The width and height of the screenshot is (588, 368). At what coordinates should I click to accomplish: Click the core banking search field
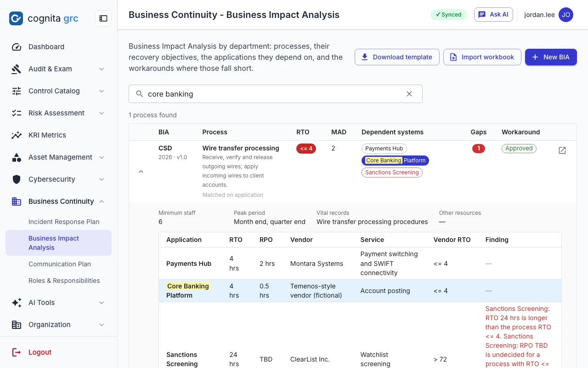[276, 94]
